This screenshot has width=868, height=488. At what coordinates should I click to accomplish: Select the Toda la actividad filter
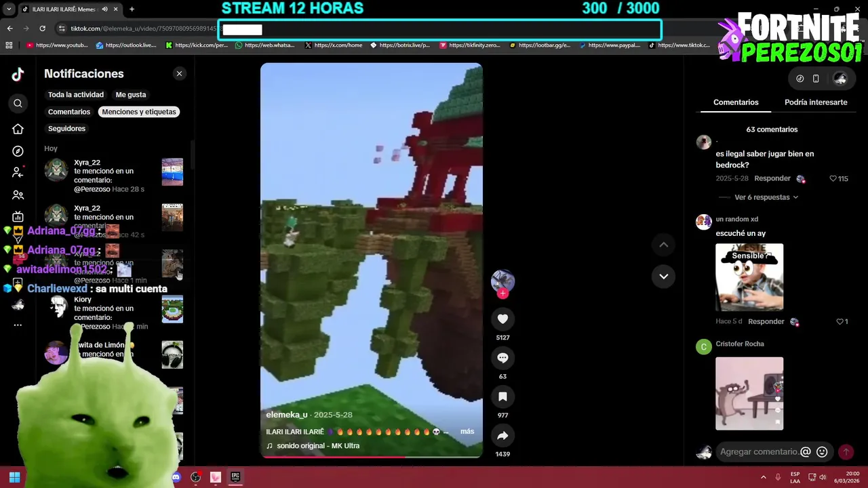76,95
